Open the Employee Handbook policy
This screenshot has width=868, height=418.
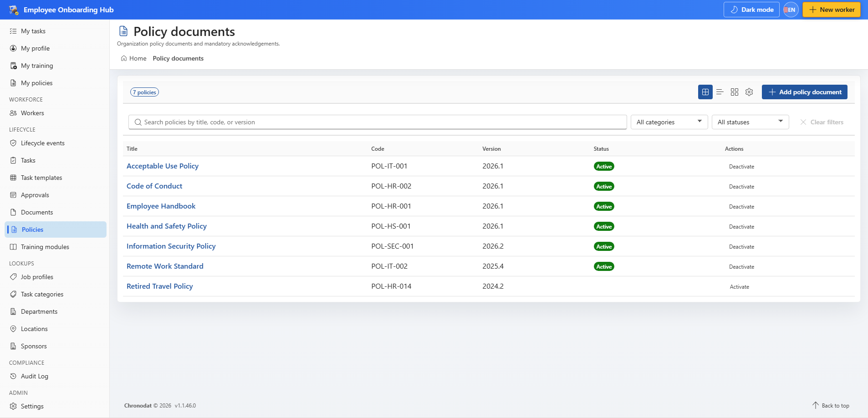161,206
